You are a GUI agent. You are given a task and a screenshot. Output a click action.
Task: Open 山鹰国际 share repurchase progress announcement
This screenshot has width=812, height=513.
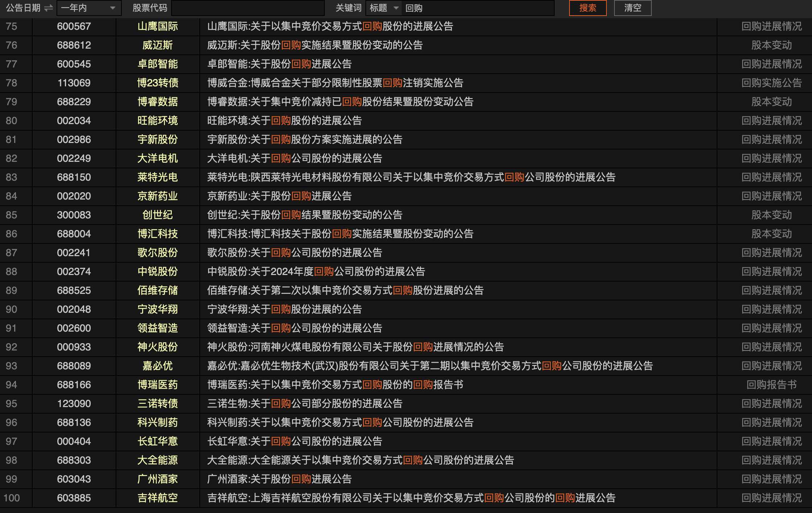[330, 26]
